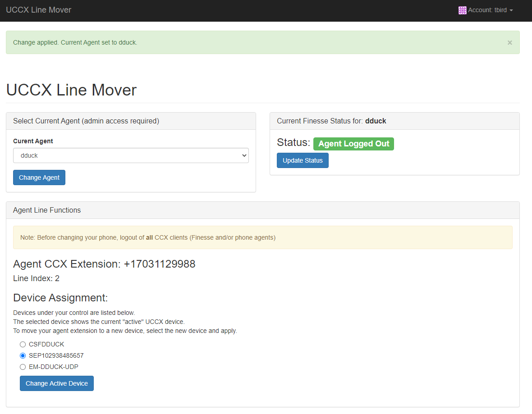Click the Update Status button
The image size is (532, 414).
pos(303,160)
